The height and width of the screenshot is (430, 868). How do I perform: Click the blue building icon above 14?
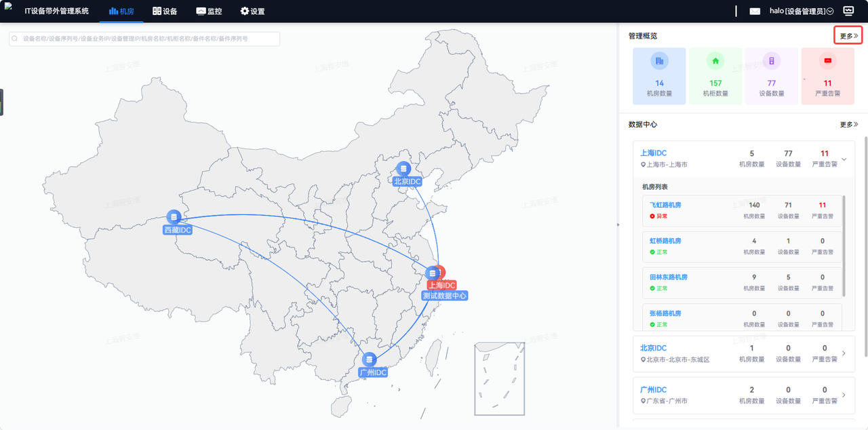[x=659, y=61]
